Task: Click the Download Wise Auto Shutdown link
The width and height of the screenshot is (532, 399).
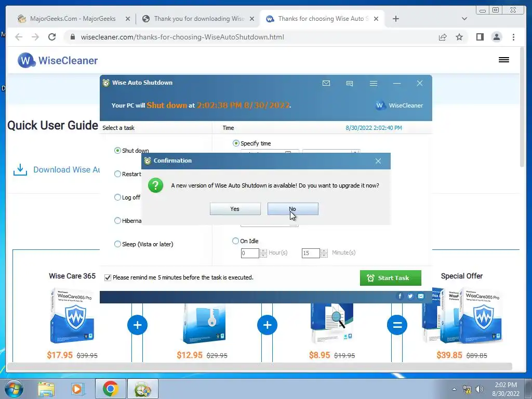Action: tap(56, 170)
